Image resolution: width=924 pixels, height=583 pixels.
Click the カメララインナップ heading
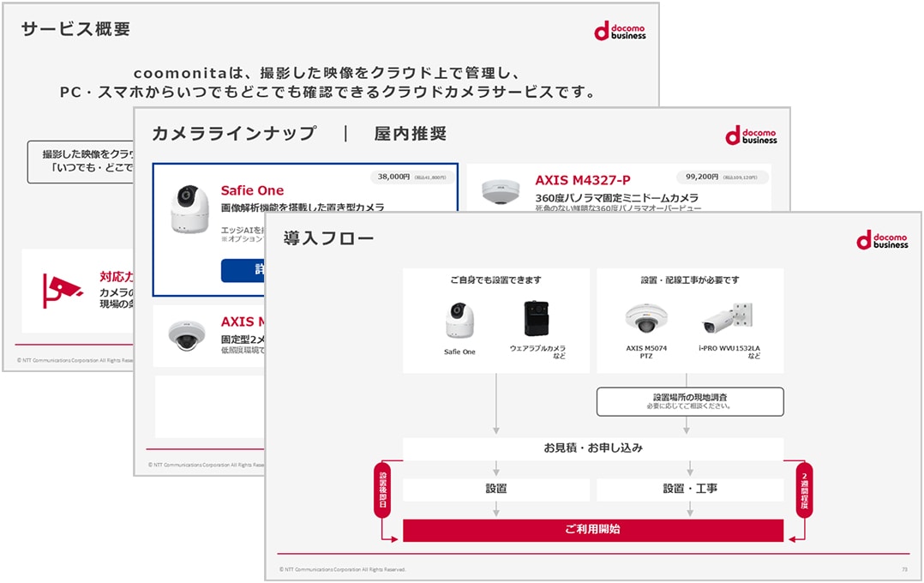tap(234, 134)
